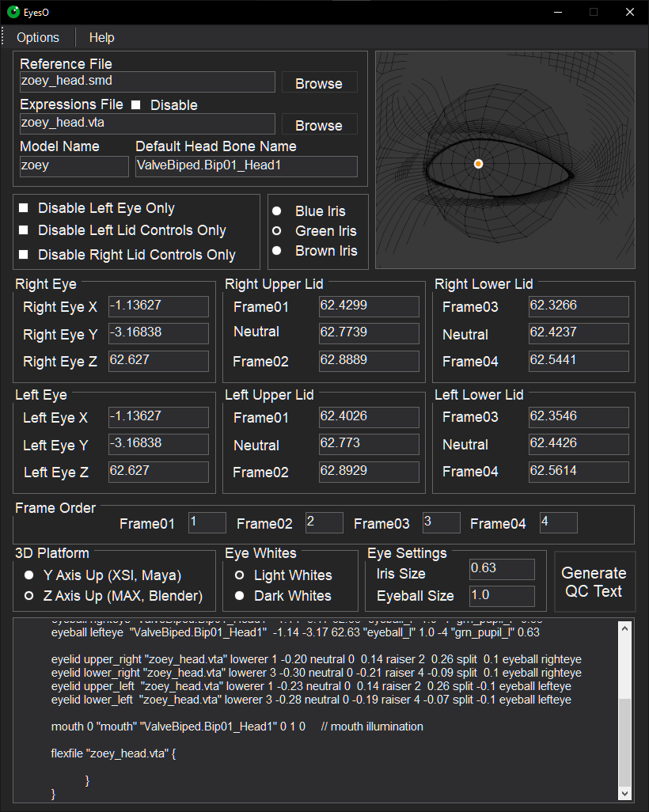Click the Eyeball Size field
Viewport: 649px width, 812px height.
(x=502, y=596)
